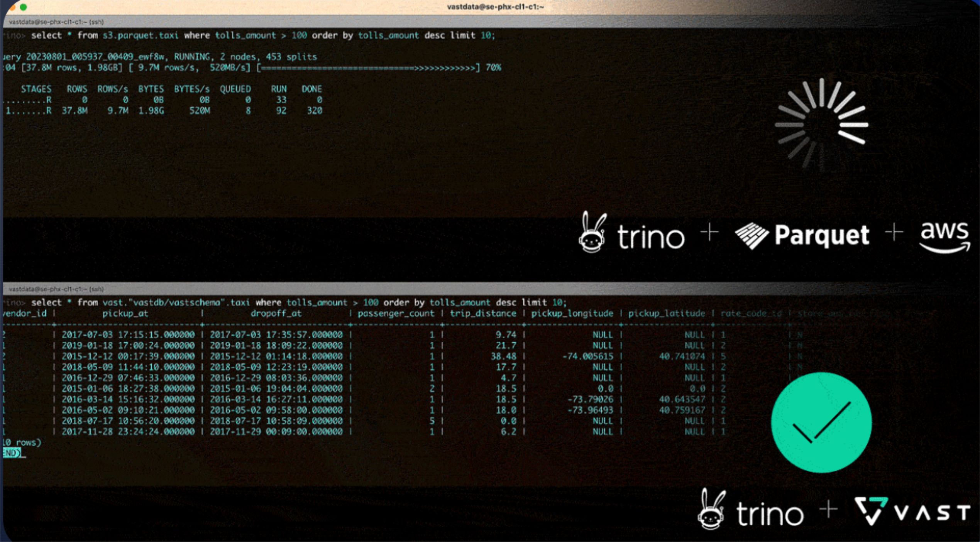Click the pickup_longitude column header
980x542 pixels.
click(572, 314)
